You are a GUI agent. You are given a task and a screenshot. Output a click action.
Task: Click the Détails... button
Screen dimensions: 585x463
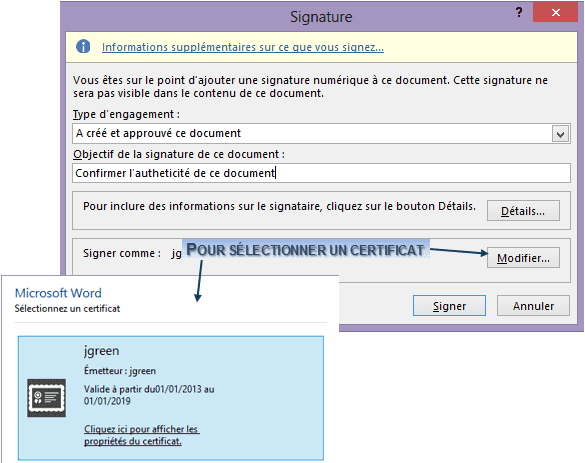tap(523, 211)
